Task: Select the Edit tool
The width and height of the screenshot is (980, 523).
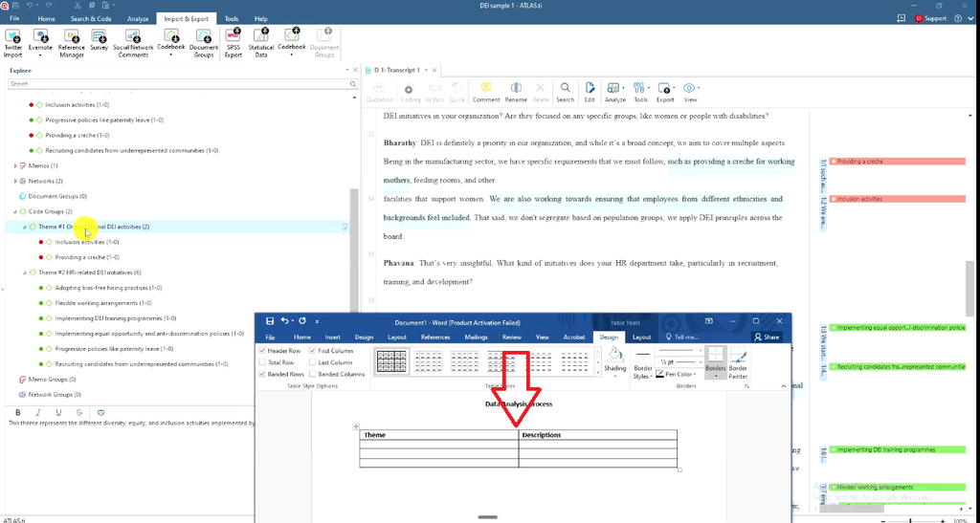Action: (x=590, y=92)
